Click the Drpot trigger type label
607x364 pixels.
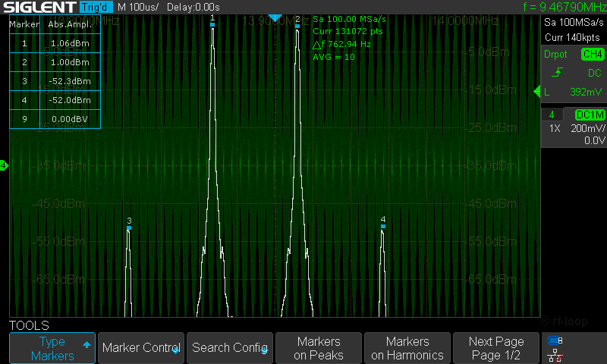pyautogui.click(x=555, y=54)
